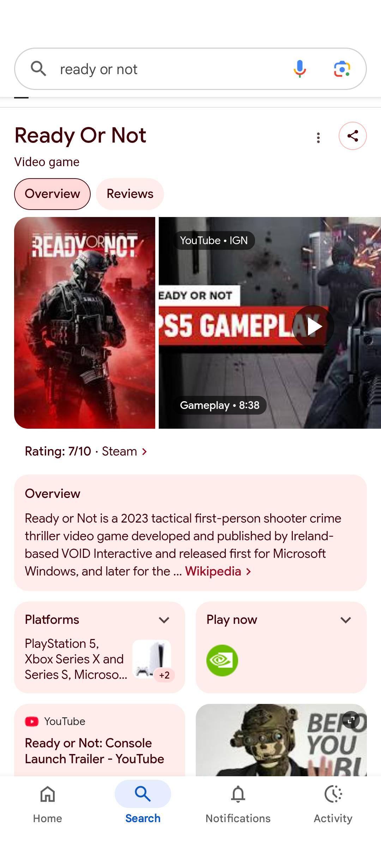This screenshot has height=868, width=381.
Task: Tap the microphone voice search icon
Action: click(300, 69)
